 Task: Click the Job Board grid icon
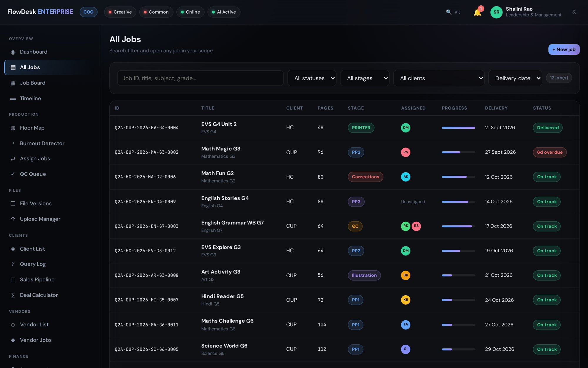point(13,83)
